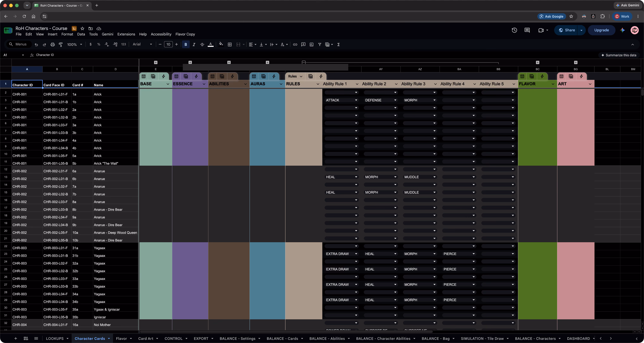
Task: Switch to the DASHBOARD sheet tab
Action: pos(579,339)
